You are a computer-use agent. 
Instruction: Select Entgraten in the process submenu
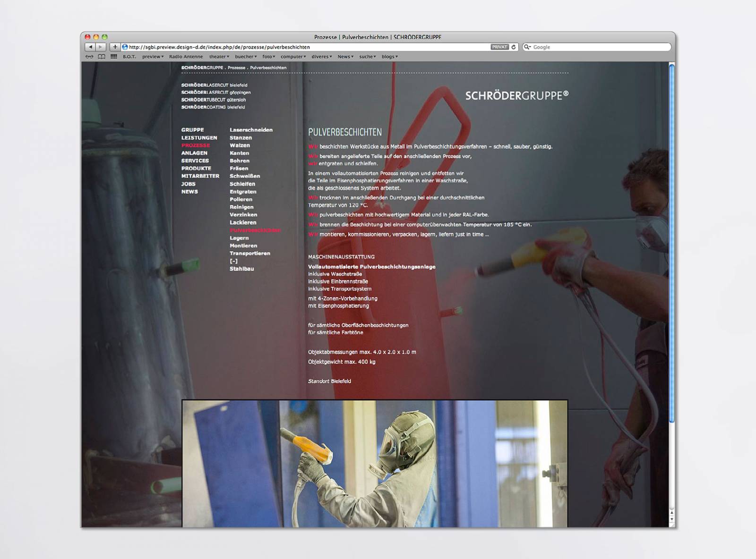[x=243, y=192]
